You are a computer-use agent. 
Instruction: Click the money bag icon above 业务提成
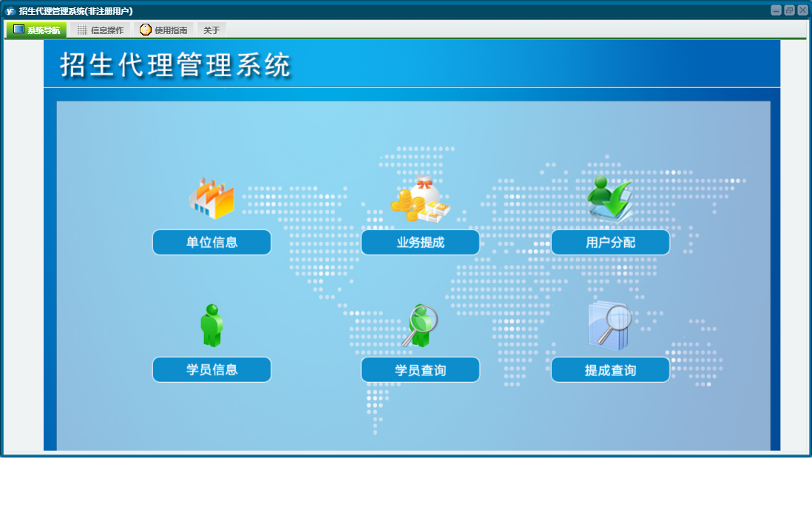pyautogui.click(x=420, y=199)
